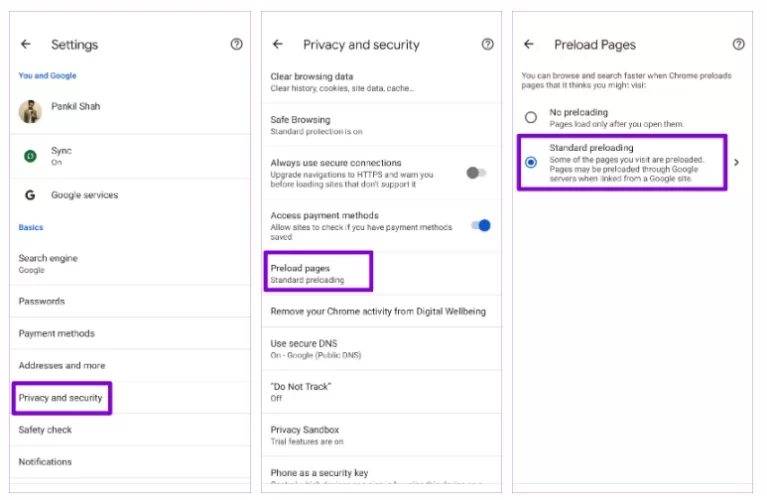
Task: Open the Search engine setting
Action: pos(48,263)
